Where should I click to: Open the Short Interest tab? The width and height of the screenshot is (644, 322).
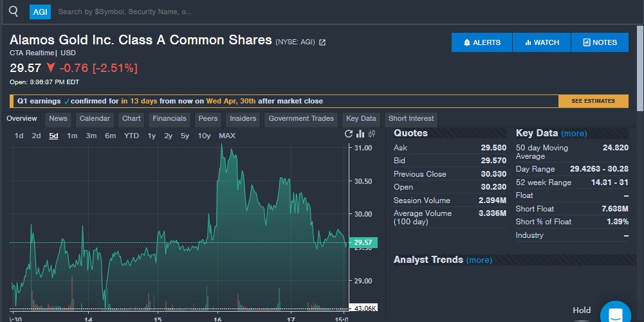(x=411, y=118)
